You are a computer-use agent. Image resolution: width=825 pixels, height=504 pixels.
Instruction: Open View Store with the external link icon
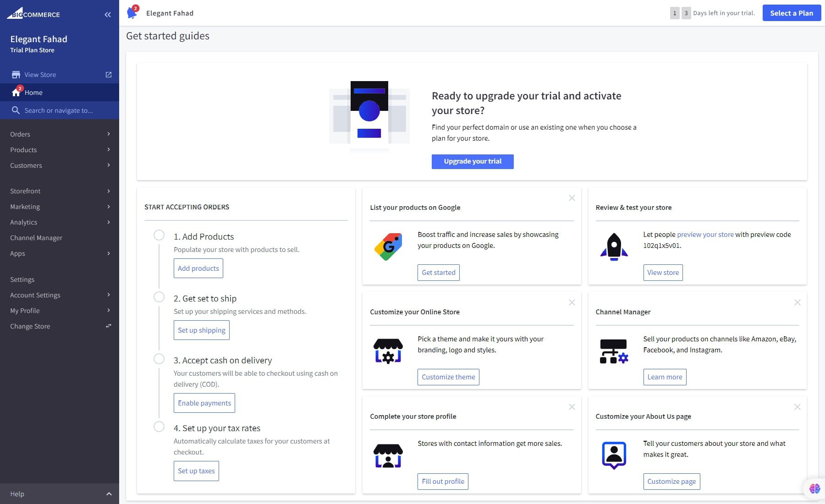click(x=108, y=74)
